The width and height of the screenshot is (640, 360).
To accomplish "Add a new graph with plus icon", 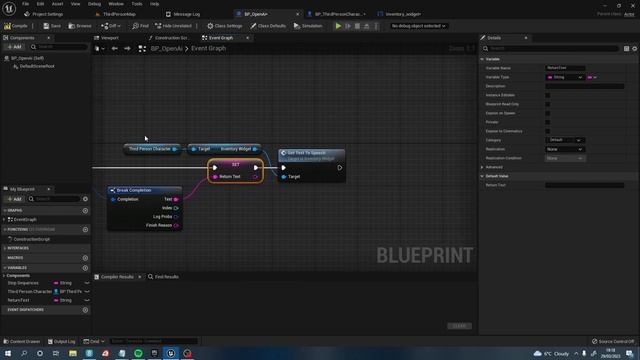I will coord(85,211).
